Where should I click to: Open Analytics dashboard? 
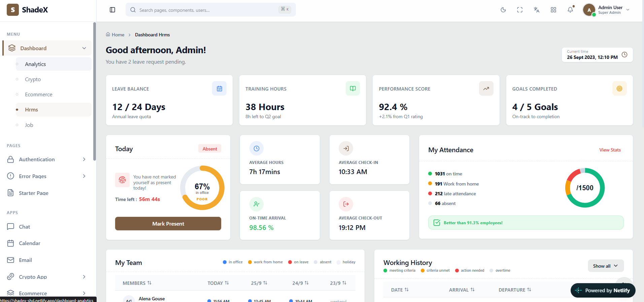(54, 64)
